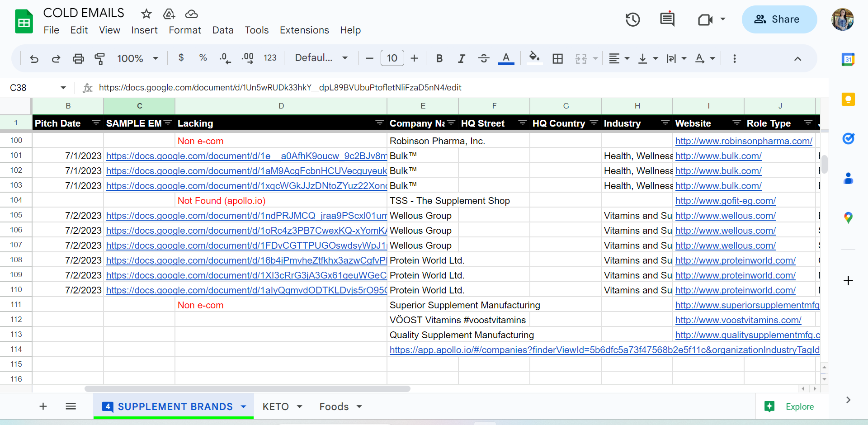Add a new sheet
The width and height of the screenshot is (868, 425).
[x=43, y=406]
